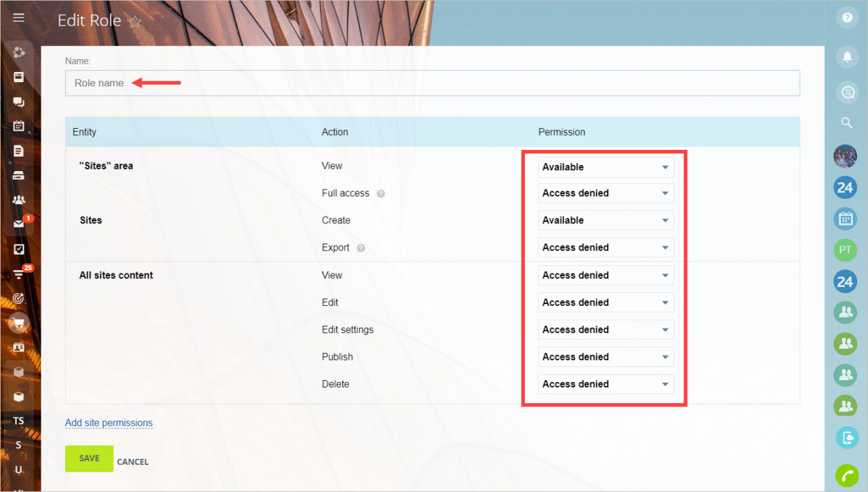Screen dimensions: 868x492
Task: Open the PT user avatar chat
Action: pos(845,250)
